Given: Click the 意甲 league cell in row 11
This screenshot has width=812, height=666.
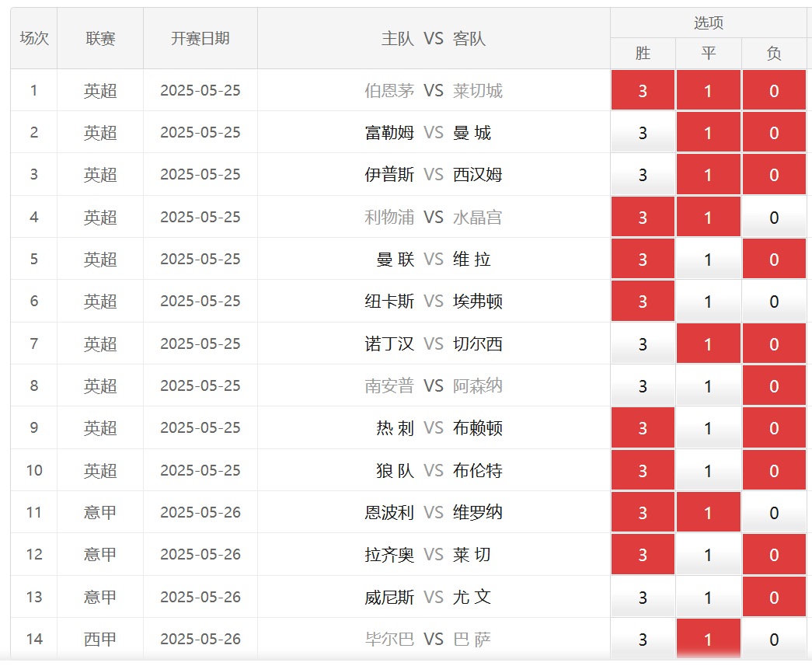Looking at the screenshot, I should pos(100,512).
